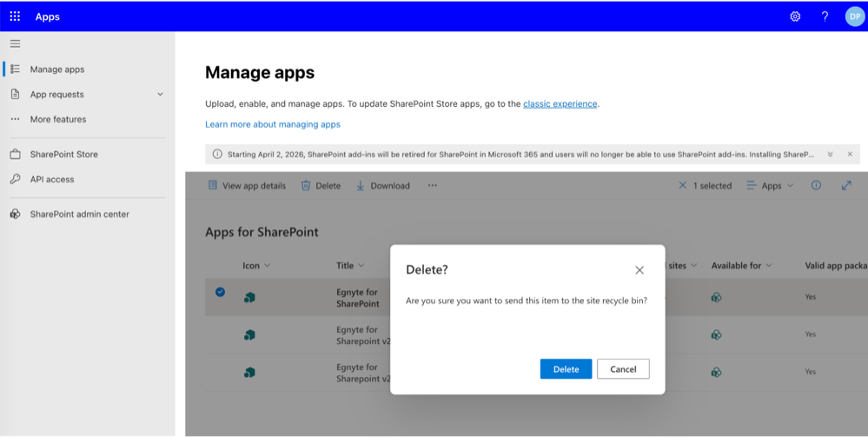
Task: Open App requests in sidebar
Action: tap(57, 94)
